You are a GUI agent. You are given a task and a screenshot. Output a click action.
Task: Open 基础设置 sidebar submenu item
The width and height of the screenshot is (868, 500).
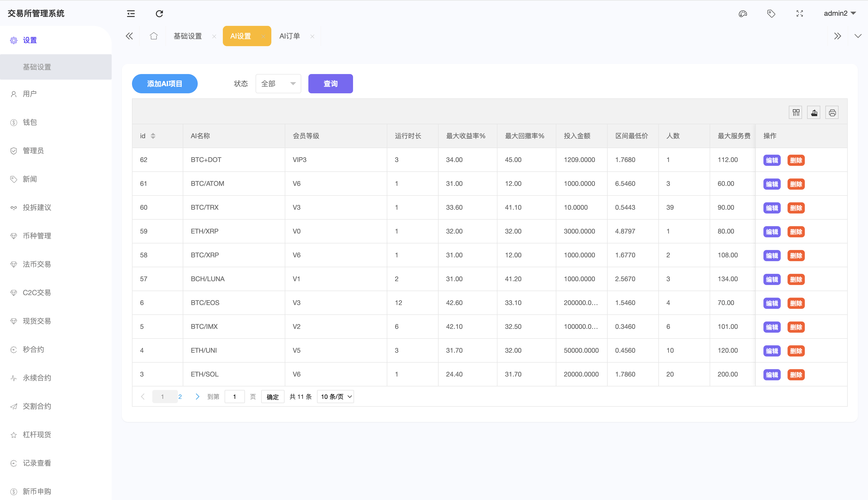click(56, 67)
